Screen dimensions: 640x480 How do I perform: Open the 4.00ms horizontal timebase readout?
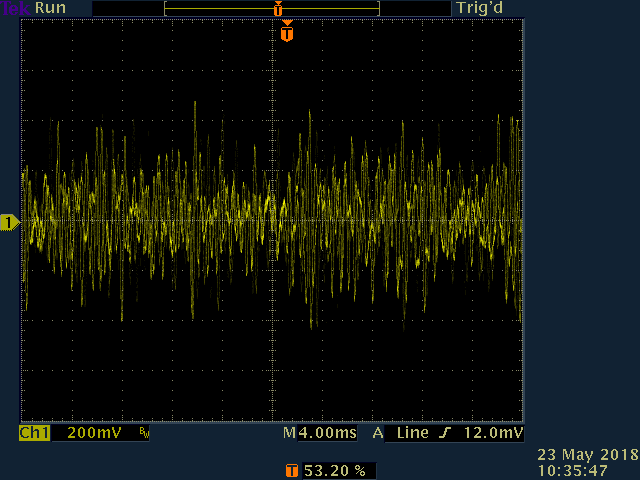click(x=327, y=433)
